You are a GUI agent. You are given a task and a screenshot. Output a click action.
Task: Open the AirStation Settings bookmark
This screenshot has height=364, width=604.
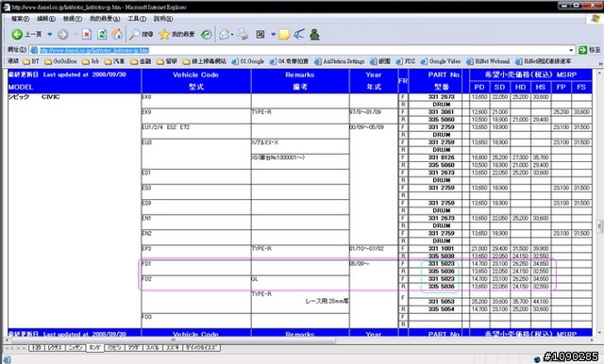pyautogui.click(x=340, y=61)
